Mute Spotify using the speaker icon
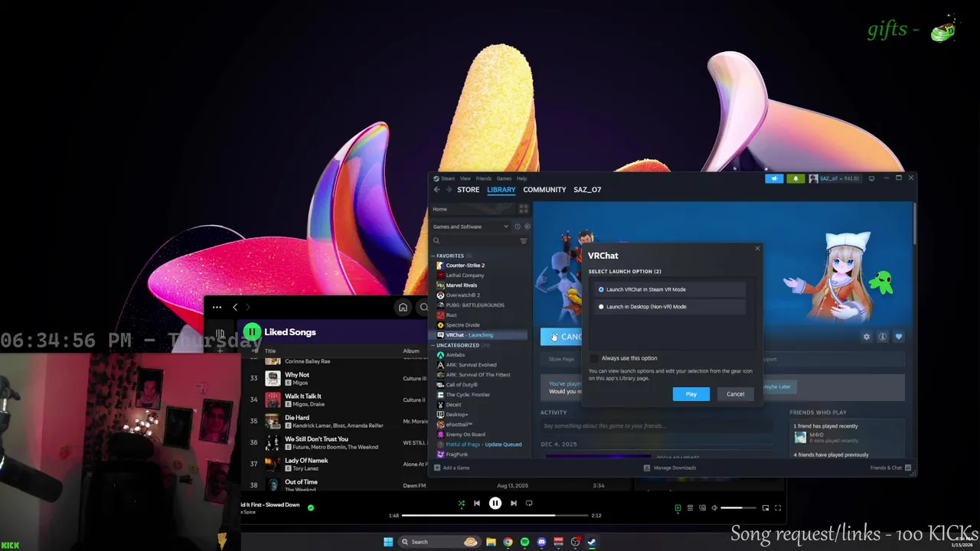 click(x=714, y=508)
